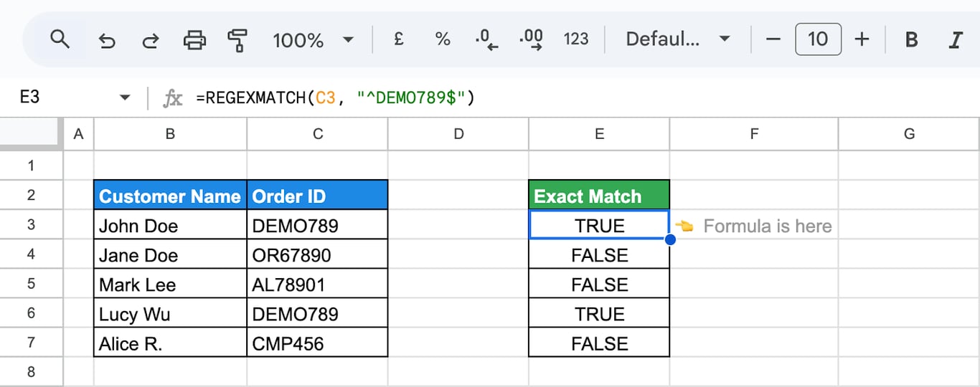Image resolution: width=980 pixels, height=387 pixels.
Task: Select column D header
Action: pyautogui.click(x=458, y=133)
